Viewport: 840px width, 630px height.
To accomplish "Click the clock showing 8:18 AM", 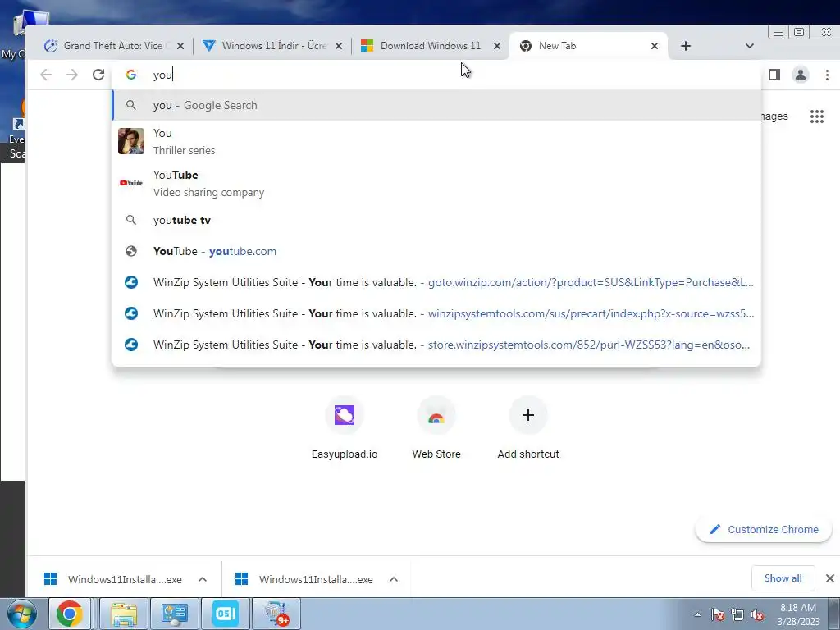I will point(798,614).
